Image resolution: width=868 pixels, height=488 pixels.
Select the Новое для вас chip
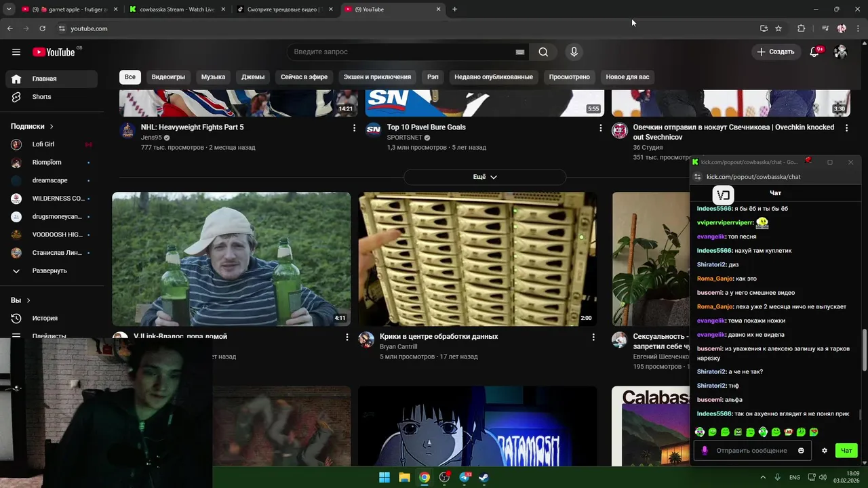point(627,77)
